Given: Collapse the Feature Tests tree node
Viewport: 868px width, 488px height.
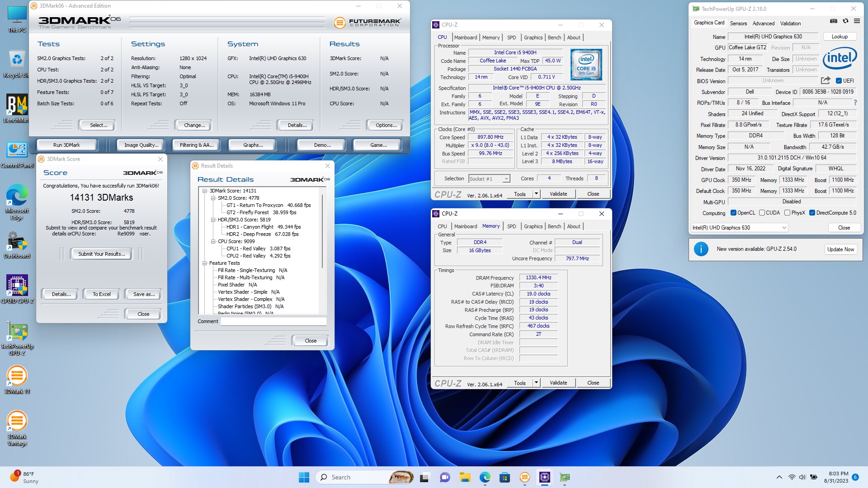Looking at the screenshot, I should point(205,263).
